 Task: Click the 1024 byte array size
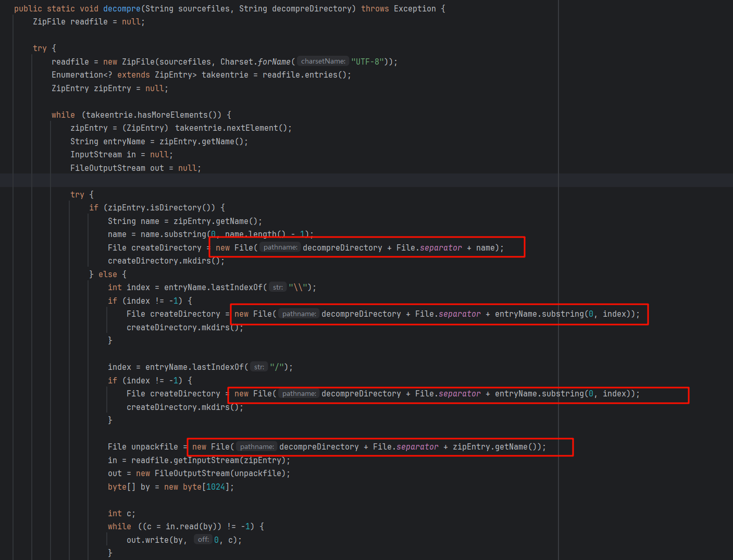(x=216, y=487)
